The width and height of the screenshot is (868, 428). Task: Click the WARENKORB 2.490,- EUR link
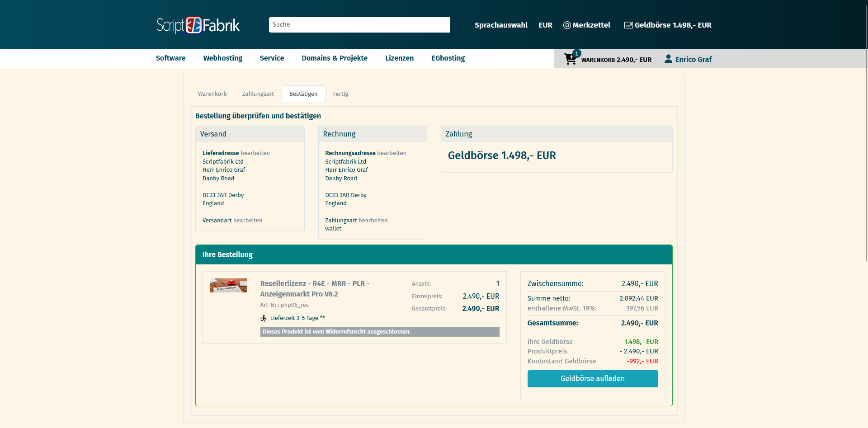(616, 60)
